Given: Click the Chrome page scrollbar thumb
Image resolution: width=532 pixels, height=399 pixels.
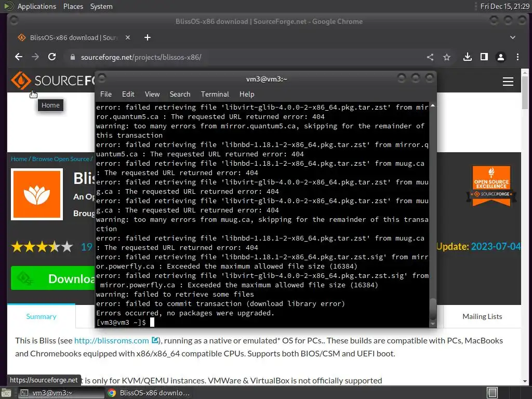Looking at the screenshot, I should pyautogui.click(x=525, y=92).
